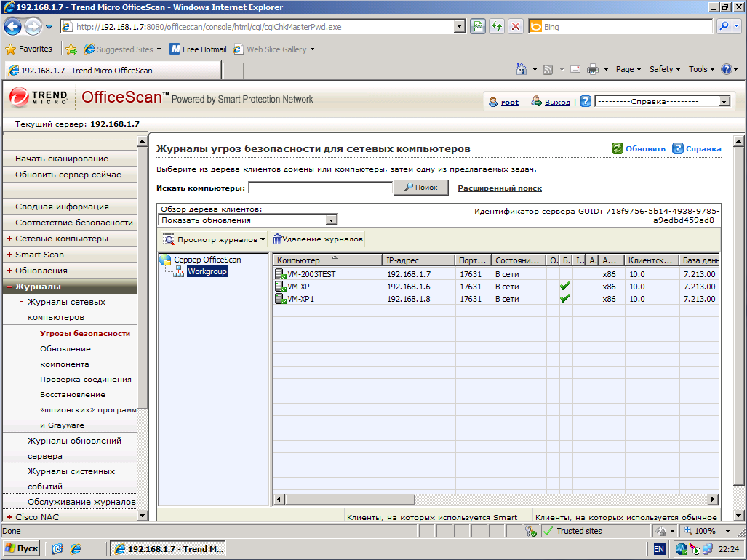This screenshot has height=560, width=747.
Task: Click the green Обновить refresh icon
Action: tap(618, 148)
